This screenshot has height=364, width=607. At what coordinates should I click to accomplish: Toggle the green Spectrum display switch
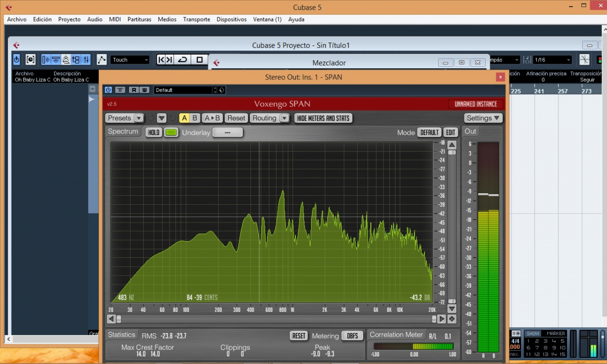click(x=171, y=132)
